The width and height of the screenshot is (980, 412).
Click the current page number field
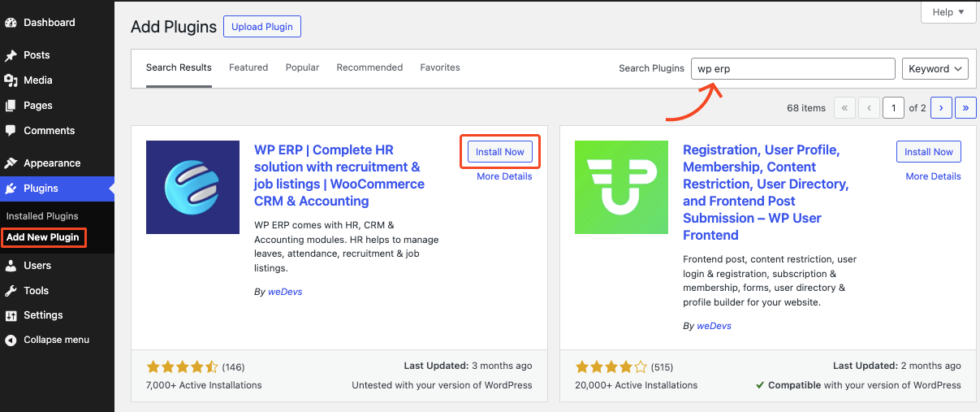coord(893,107)
